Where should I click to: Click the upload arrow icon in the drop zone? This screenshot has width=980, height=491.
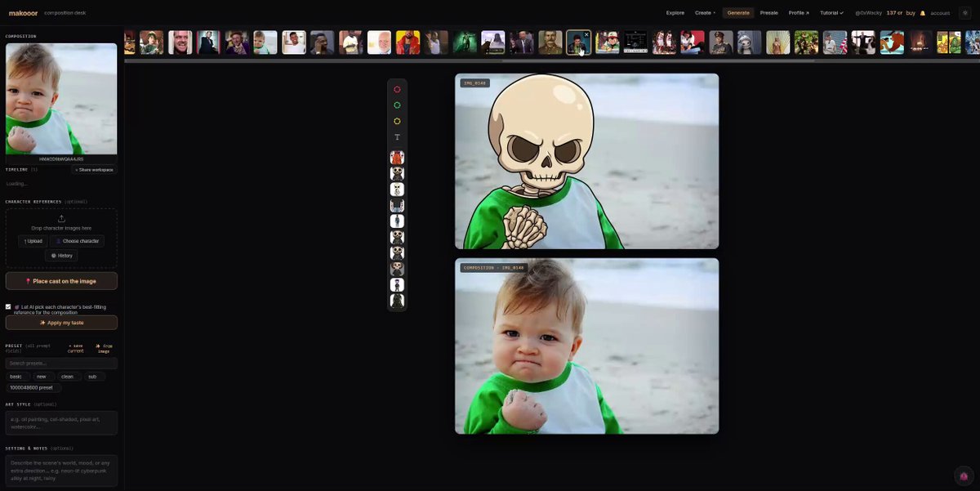[61, 218]
